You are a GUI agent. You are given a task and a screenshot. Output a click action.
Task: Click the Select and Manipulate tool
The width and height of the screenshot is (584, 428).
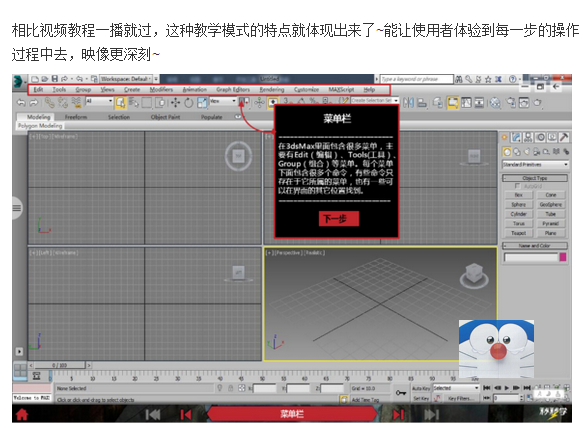pyautogui.click(x=259, y=102)
